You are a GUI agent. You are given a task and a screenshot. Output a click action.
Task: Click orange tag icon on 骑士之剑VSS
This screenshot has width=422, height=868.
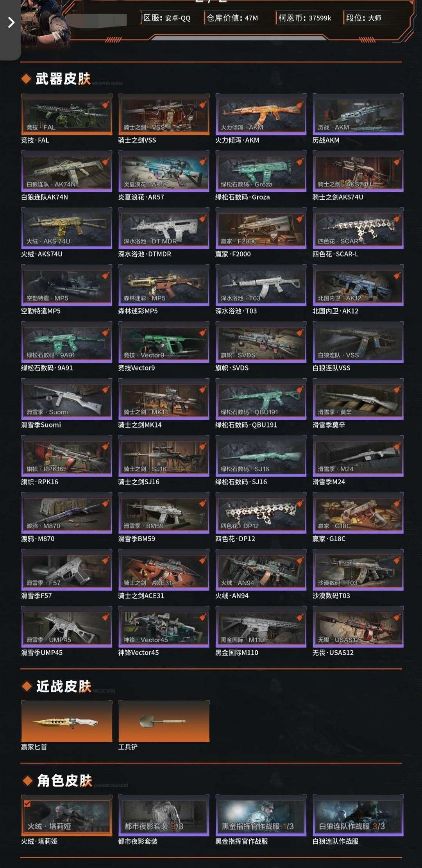pos(203,105)
